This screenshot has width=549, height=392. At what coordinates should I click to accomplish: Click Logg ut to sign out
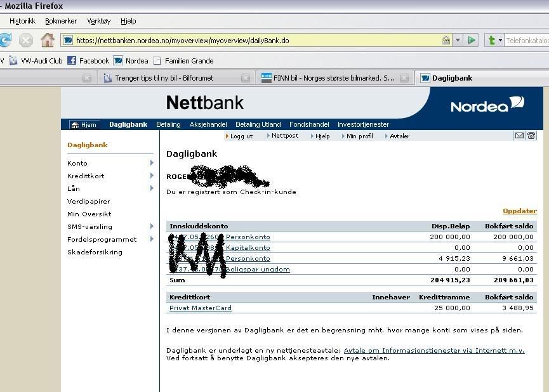(x=241, y=136)
